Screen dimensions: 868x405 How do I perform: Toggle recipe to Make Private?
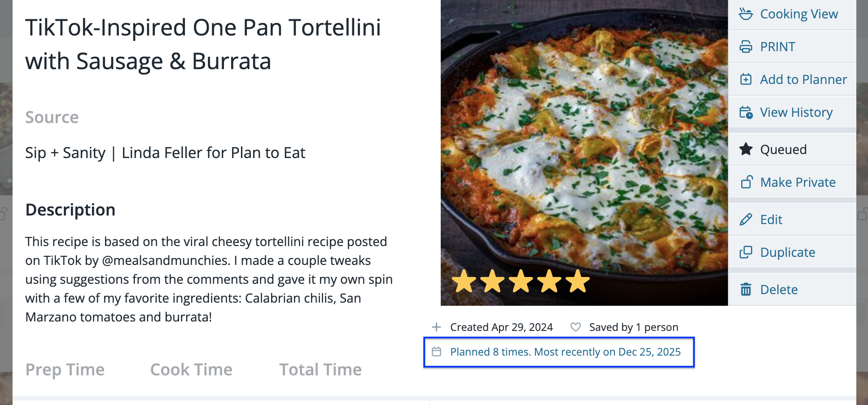[798, 182]
